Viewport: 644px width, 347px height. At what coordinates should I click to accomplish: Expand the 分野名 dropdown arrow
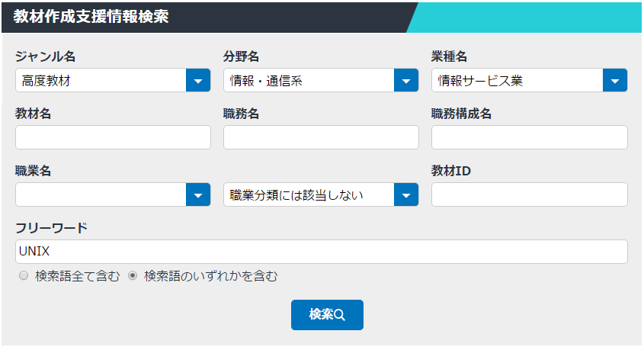point(406,80)
